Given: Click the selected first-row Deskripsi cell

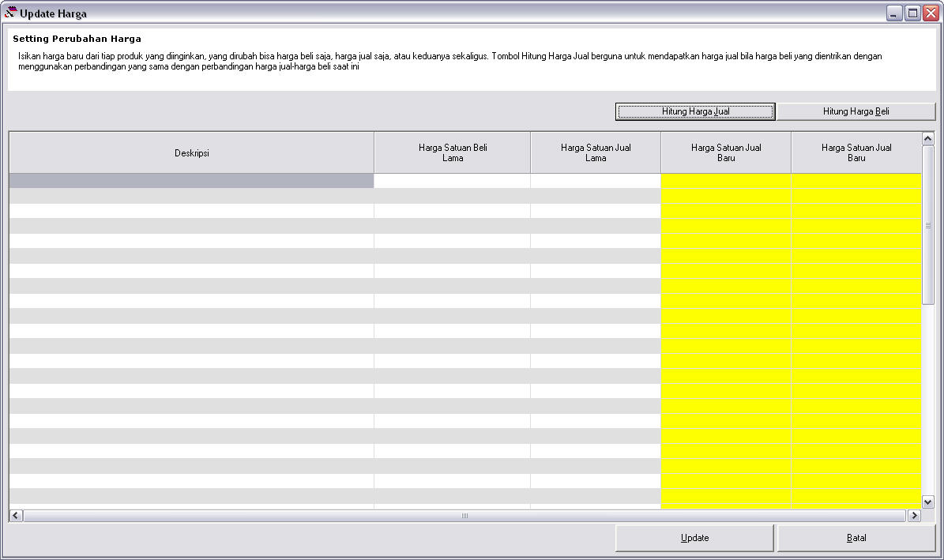Looking at the screenshot, I should pyautogui.click(x=191, y=181).
